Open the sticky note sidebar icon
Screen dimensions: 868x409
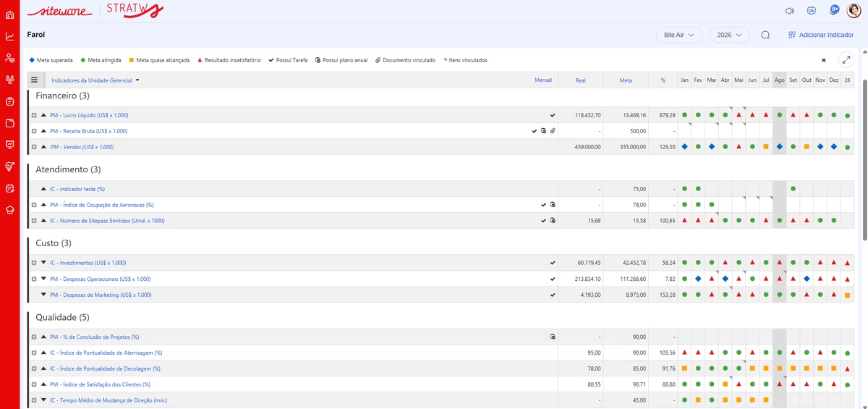pos(9,123)
